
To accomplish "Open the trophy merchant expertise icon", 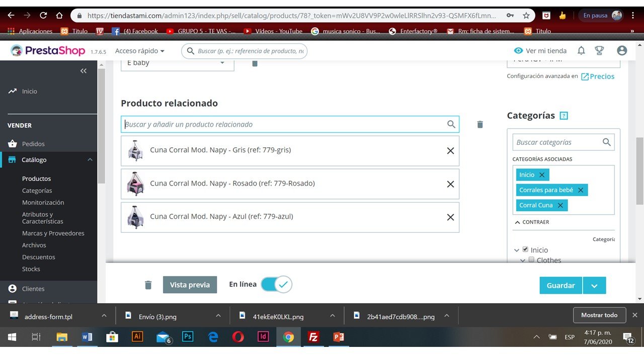I will pyautogui.click(x=599, y=51).
